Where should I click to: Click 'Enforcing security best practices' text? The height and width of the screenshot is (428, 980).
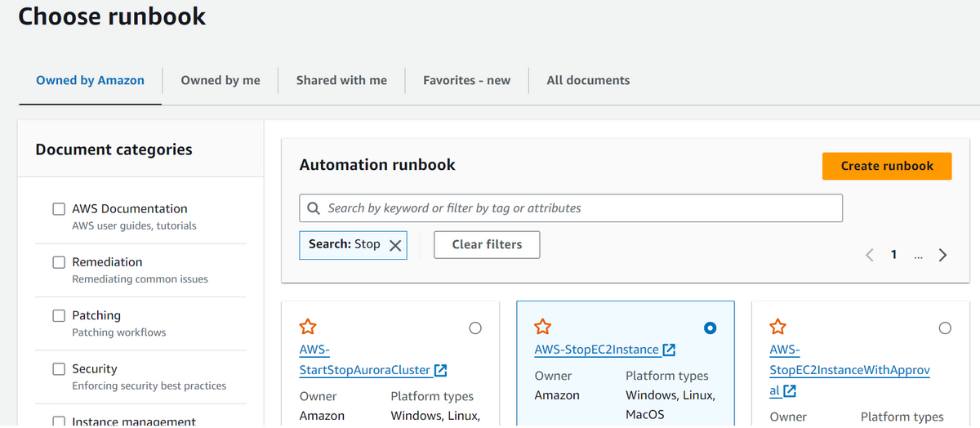149,386
